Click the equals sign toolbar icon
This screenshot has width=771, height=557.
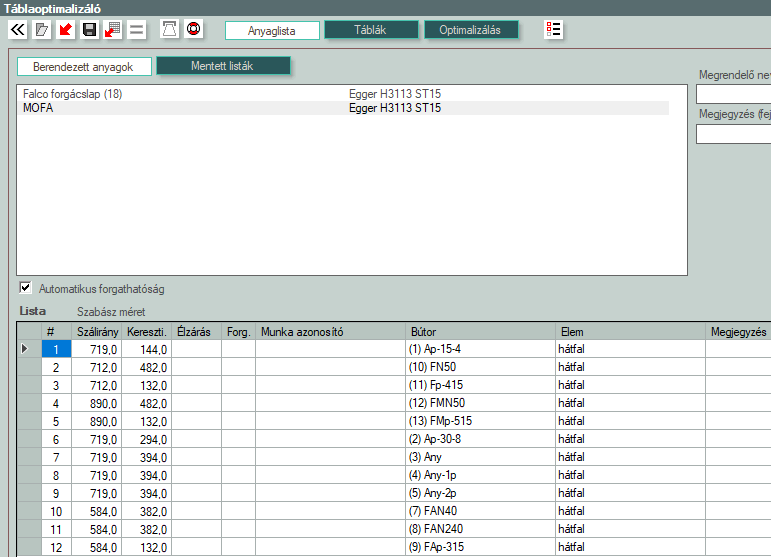[136, 30]
